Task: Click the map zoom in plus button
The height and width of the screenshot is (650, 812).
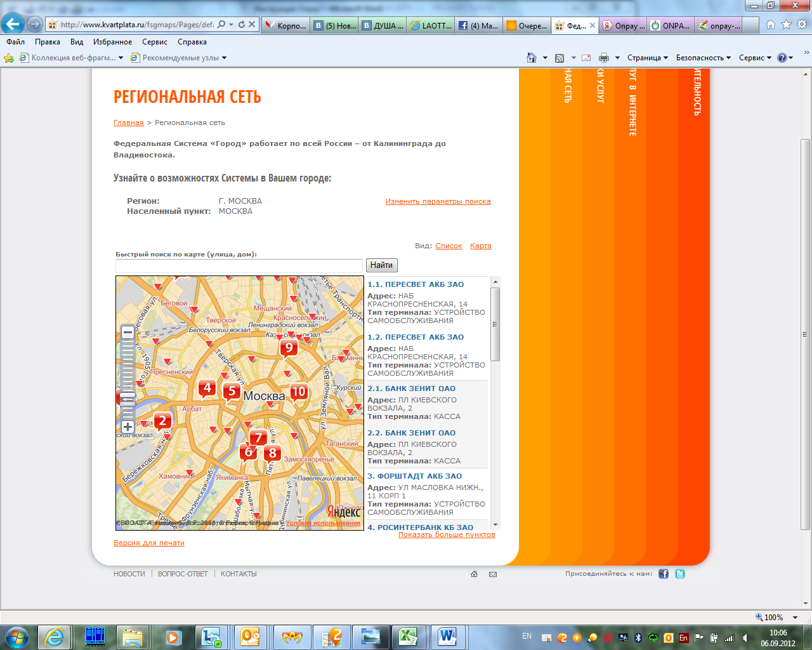Action: [128, 427]
